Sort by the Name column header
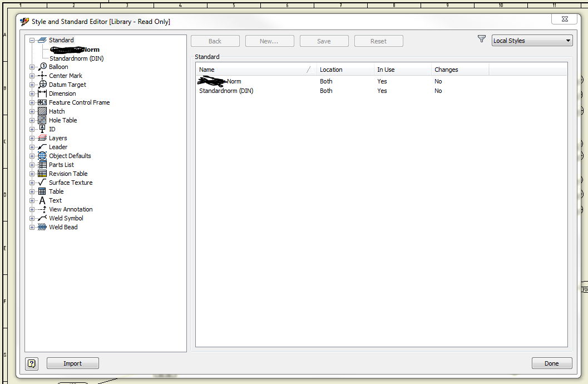588x384 pixels. coord(256,70)
